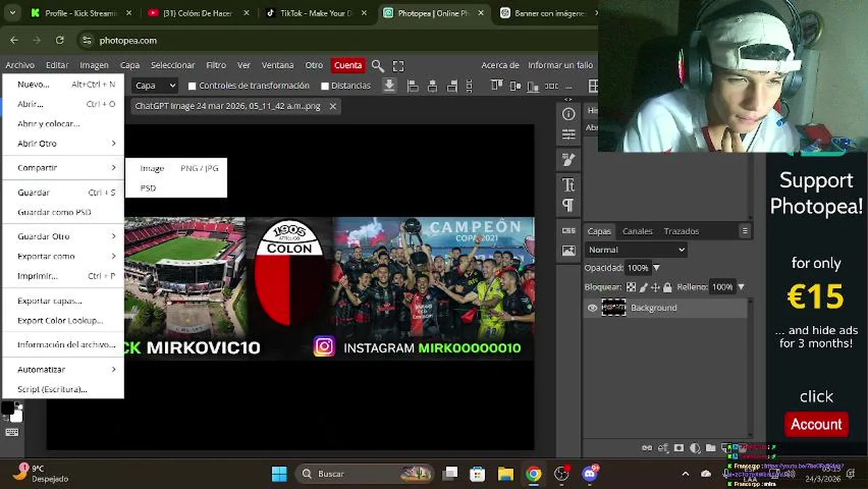Open the Paragraph panel icon
Image resolution: width=868 pixels, height=489 pixels.
click(x=568, y=205)
